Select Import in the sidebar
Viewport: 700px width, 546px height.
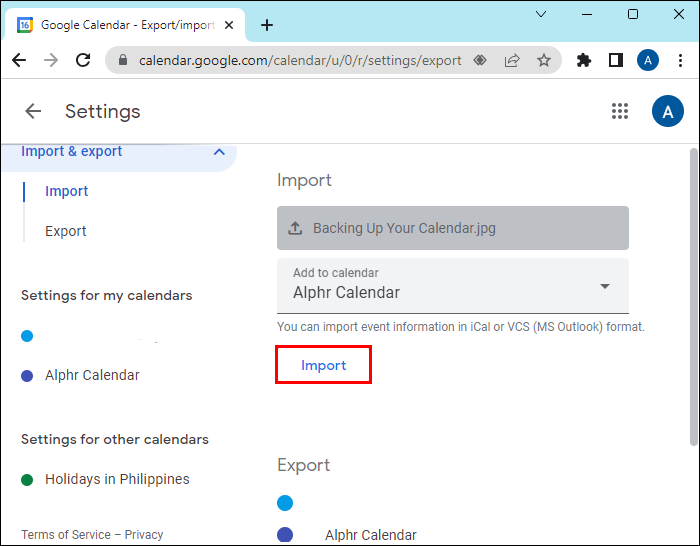pos(67,191)
